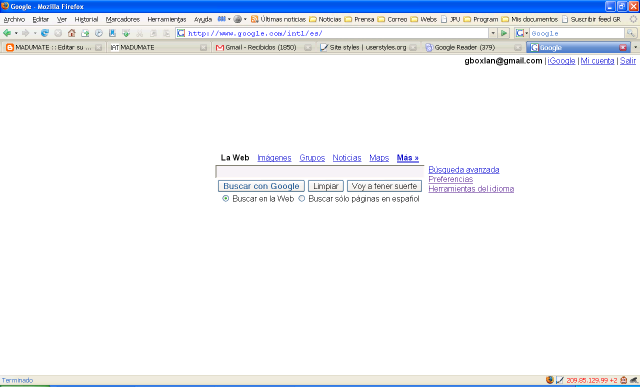Open the Prensa bookmarks folder

coord(360,19)
